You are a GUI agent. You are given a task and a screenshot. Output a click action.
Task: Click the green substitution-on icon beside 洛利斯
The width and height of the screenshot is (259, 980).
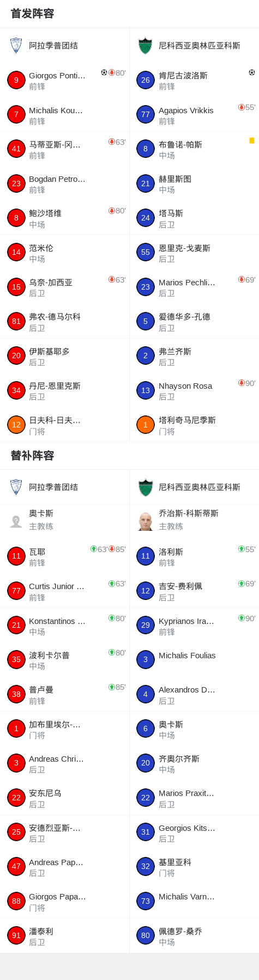point(242,549)
